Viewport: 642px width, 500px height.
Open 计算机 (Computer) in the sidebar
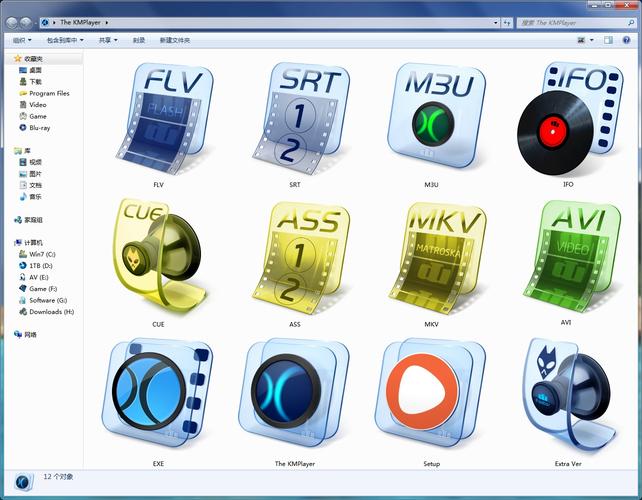pyautogui.click(x=33, y=243)
